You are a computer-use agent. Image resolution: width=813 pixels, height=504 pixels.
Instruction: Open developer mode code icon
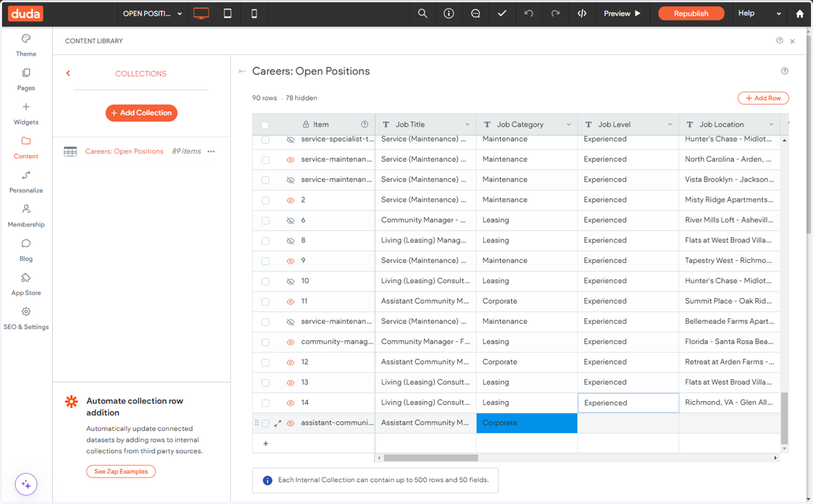pyautogui.click(x=582, y=14)
